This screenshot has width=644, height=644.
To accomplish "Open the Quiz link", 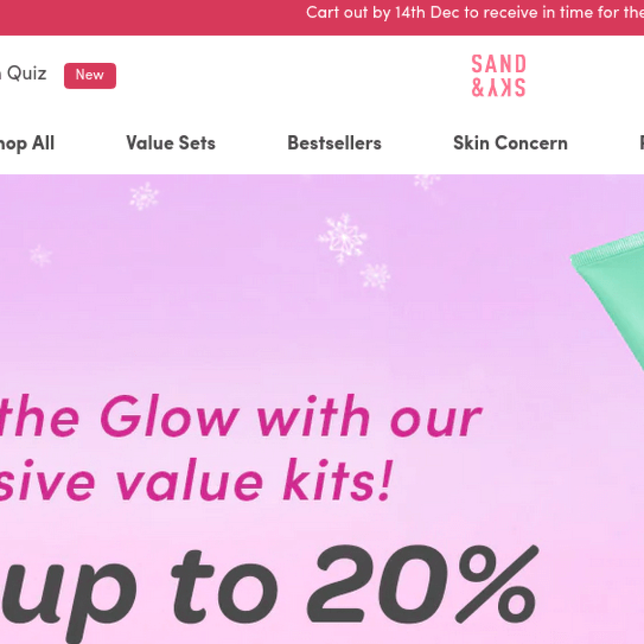I will [24, 74].
